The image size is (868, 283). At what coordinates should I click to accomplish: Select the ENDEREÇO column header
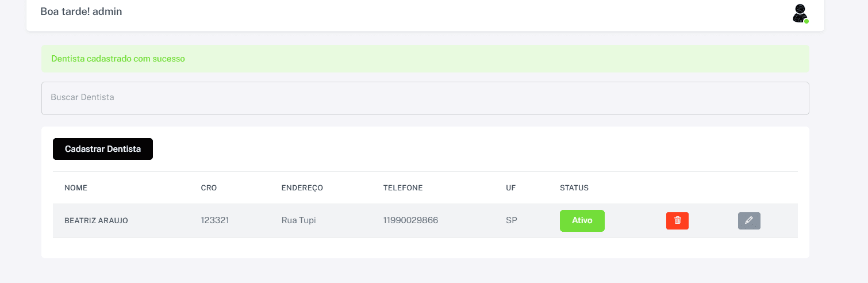pyautogui.click(x=302, y=188)
